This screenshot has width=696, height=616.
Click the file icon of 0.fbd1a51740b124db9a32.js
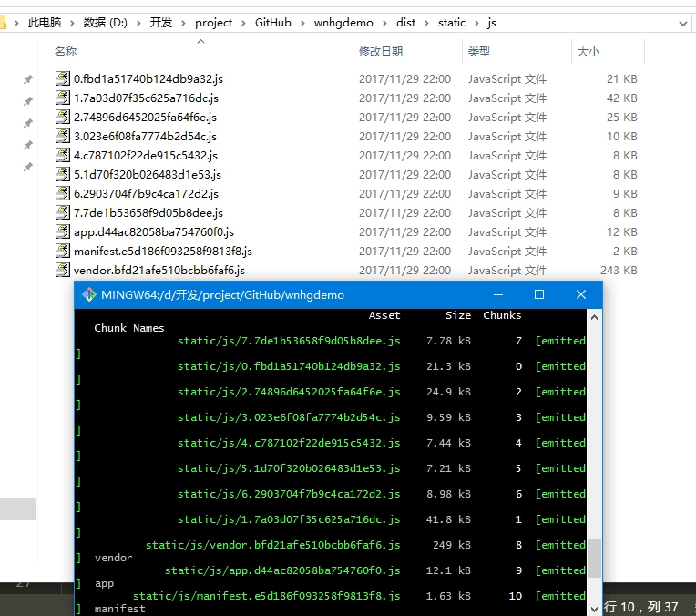[63, 78]
